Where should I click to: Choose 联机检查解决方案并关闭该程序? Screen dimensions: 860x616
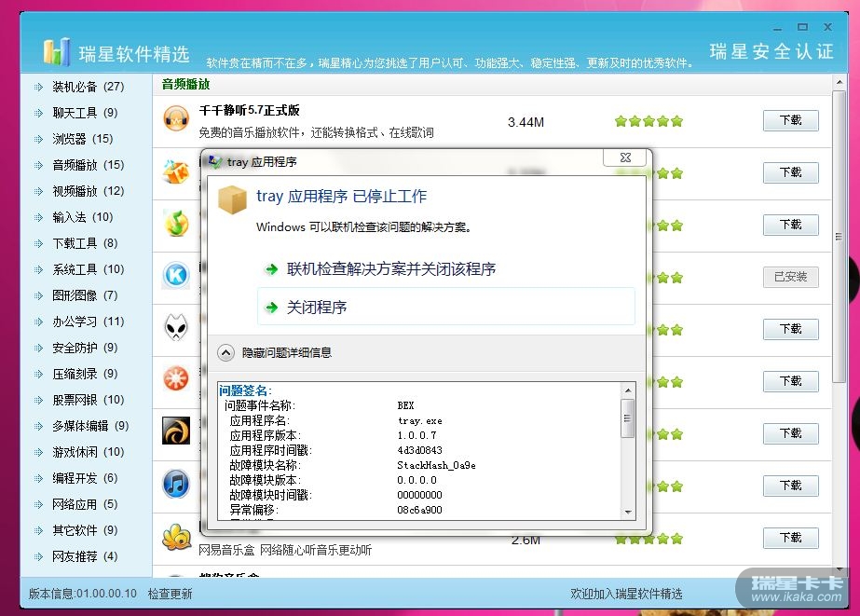(x=446, y=268)
